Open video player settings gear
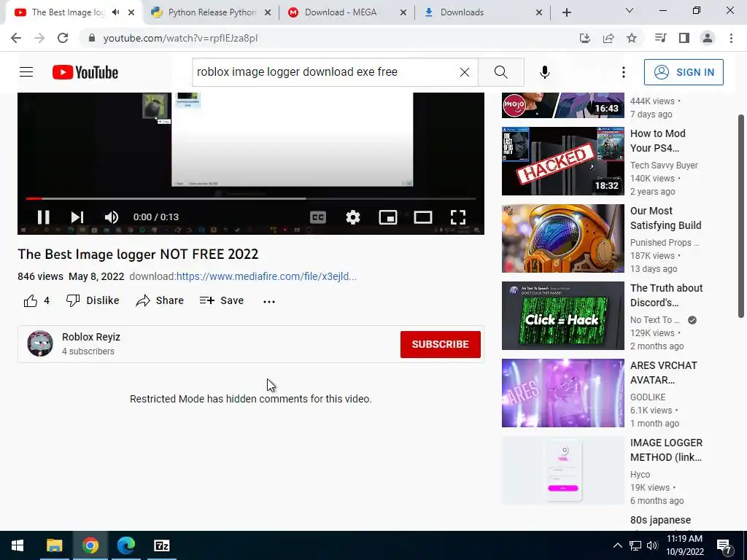The image size is (747, 560). 353,217
